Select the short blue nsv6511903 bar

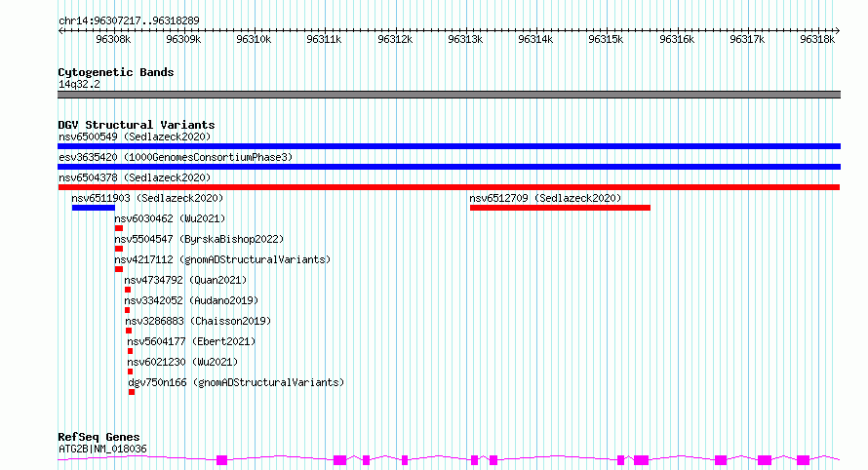click(x=94, y=208)
